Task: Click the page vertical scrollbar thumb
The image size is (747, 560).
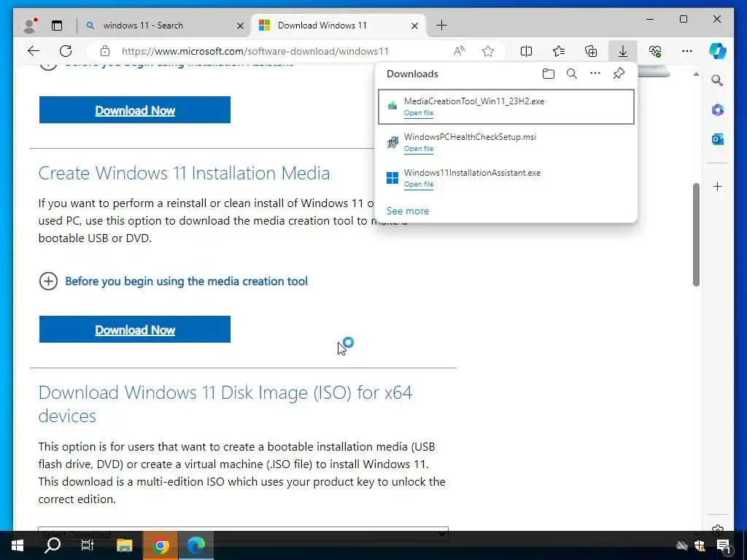Action: tap(696, 235)
